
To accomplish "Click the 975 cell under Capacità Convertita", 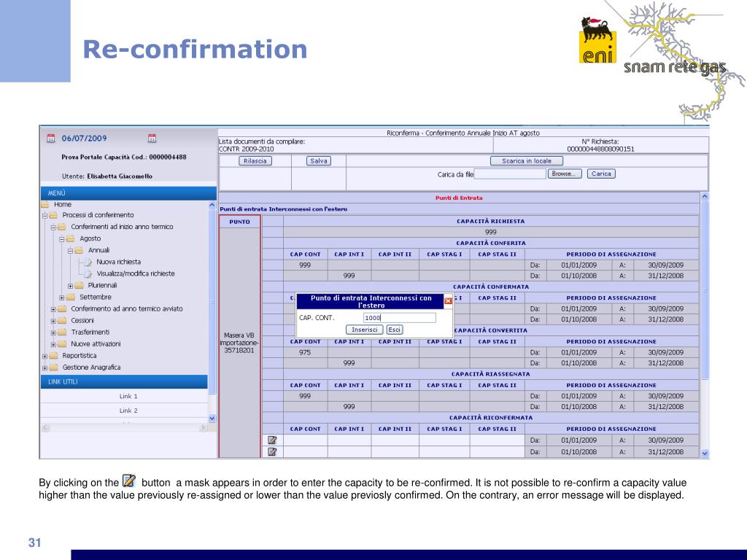I will click(x=305, y=352).
